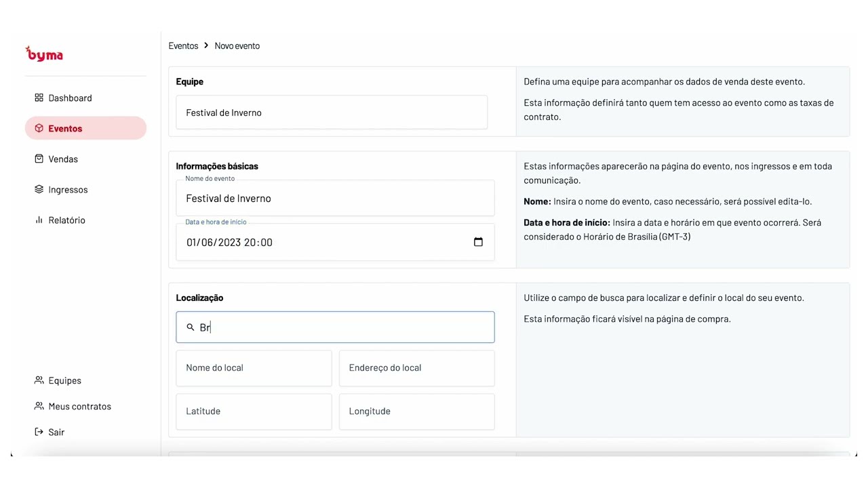This screenshot has width=868, height=488.
Task: Click the bold 'Nome:' help label
Action: pos(537,201)
